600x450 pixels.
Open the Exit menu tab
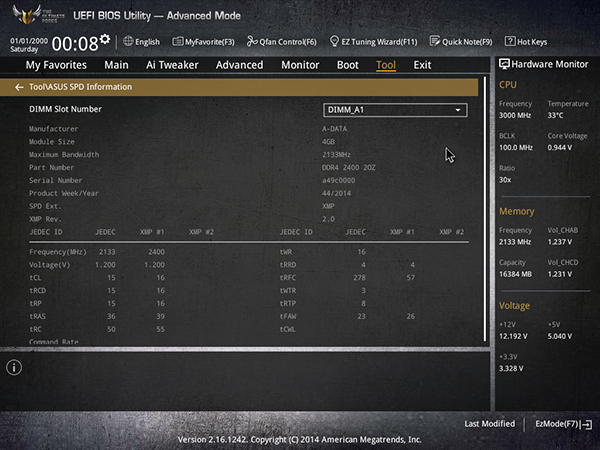pyautogui.click(x=422, y=65)
